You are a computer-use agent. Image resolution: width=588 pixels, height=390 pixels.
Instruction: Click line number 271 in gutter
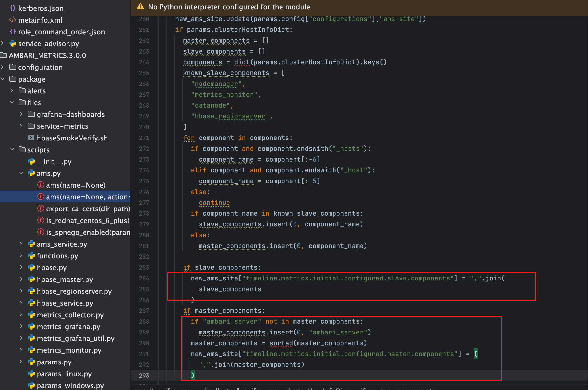coord(144,138)
